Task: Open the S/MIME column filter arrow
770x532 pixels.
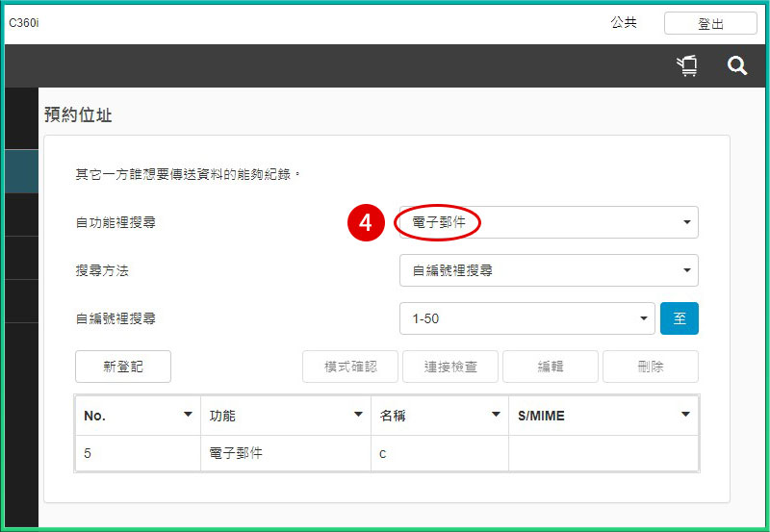Action: (685, 416)
